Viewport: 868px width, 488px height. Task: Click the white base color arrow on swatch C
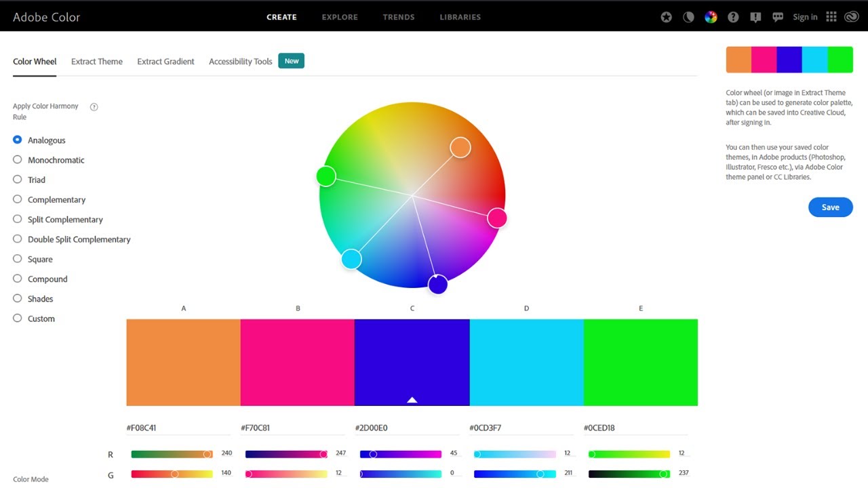pos(412,400)
